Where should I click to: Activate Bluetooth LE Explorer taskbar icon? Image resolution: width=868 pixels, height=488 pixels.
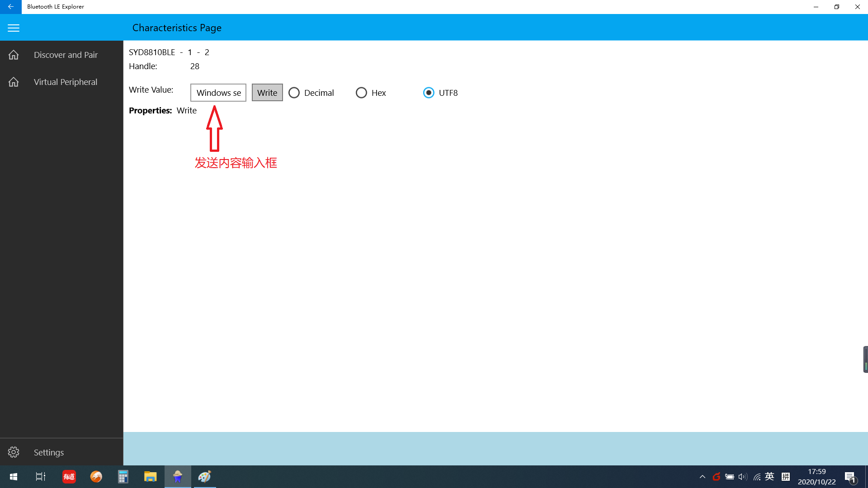(177, 477)
